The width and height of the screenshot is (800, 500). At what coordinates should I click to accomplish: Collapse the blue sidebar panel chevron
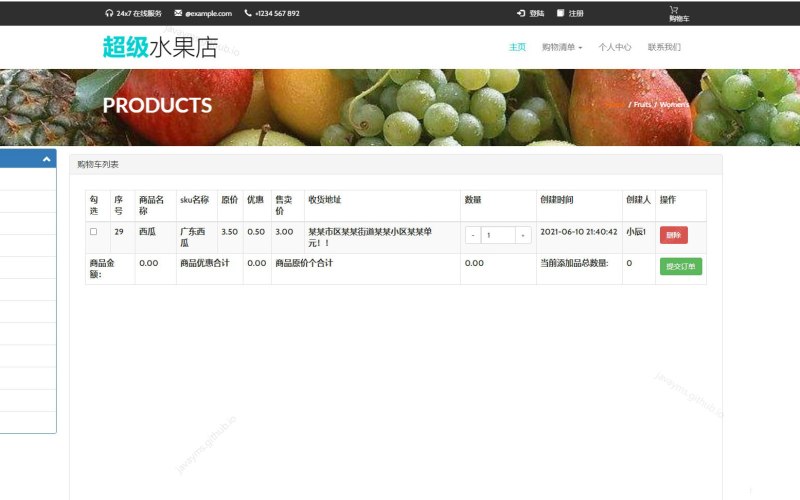coord(46,159)
